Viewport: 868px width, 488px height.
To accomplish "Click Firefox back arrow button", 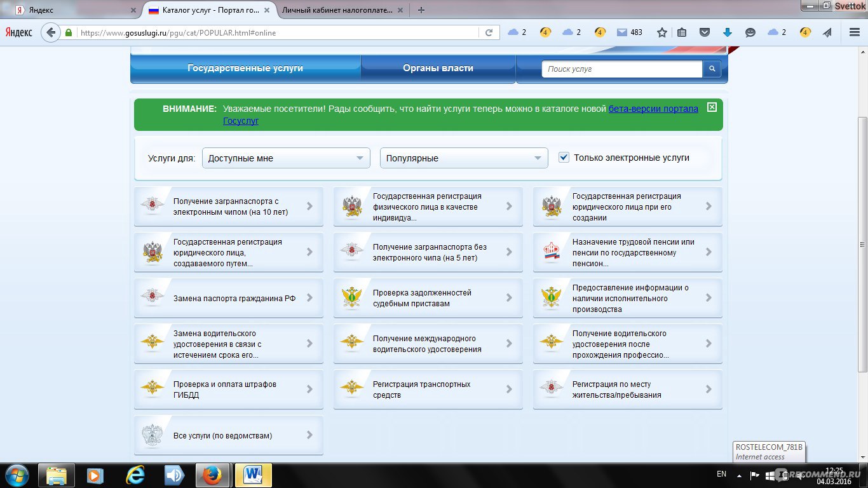I will tap(50, 32).
